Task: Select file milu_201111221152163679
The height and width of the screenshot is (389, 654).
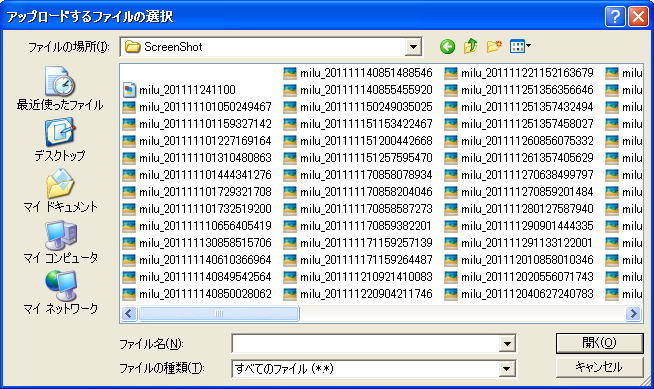Action: 519,73
